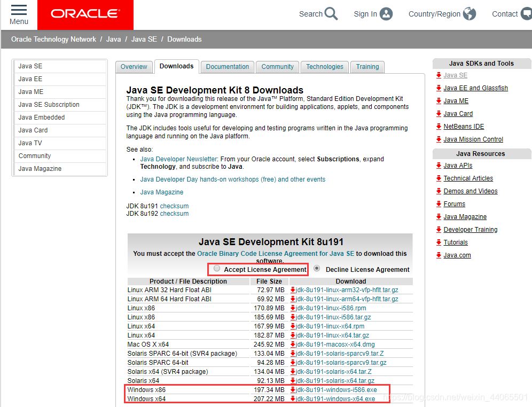Click download arrow icon for jdk-8u191-linux-i586.rpm
This screenshot has height=407, width=532.
[x=293, y=308]
